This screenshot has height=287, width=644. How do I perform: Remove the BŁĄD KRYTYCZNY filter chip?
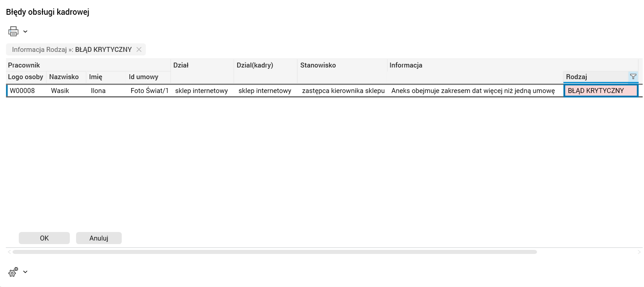[139, 50]
